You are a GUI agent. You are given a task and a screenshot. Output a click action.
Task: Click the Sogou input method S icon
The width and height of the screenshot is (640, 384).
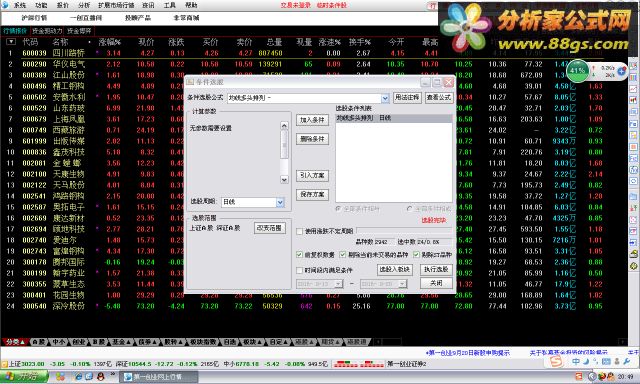coord(556,361)
